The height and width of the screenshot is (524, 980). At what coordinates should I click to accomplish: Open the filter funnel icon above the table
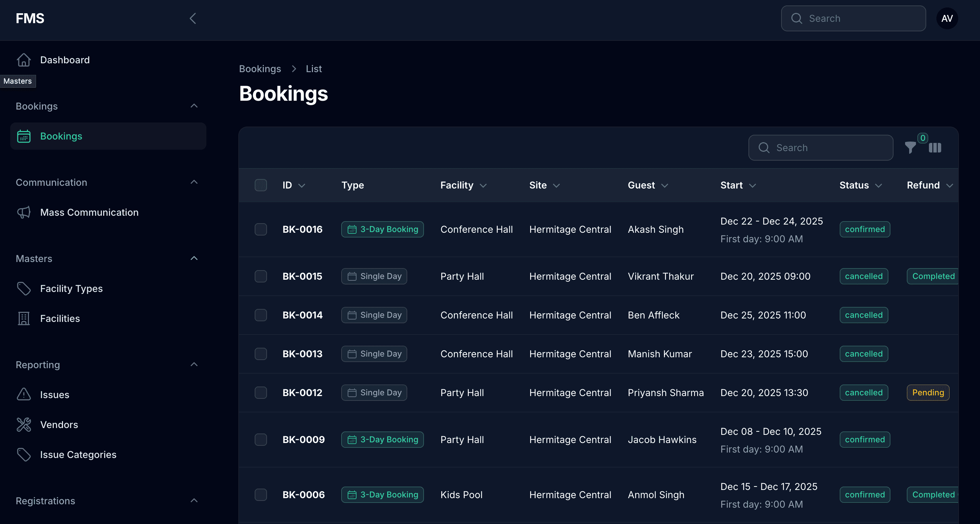tap(910, 148)
